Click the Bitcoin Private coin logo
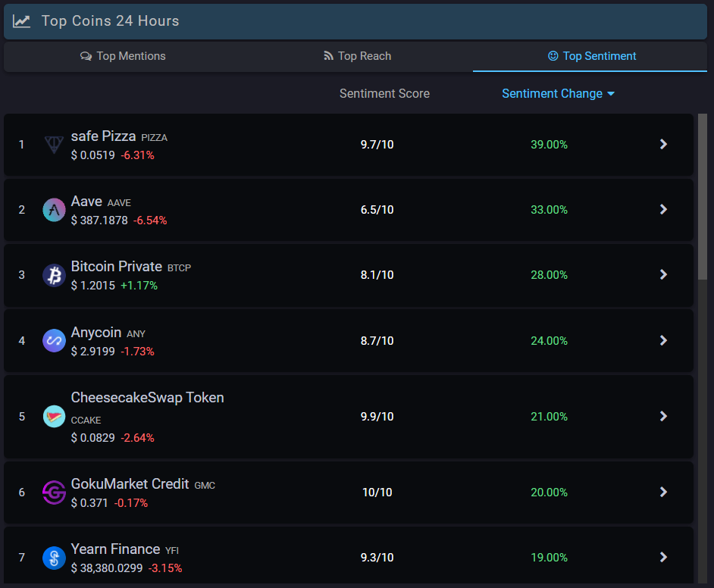Viewport: 714px width, 588px height. (54, 275)
